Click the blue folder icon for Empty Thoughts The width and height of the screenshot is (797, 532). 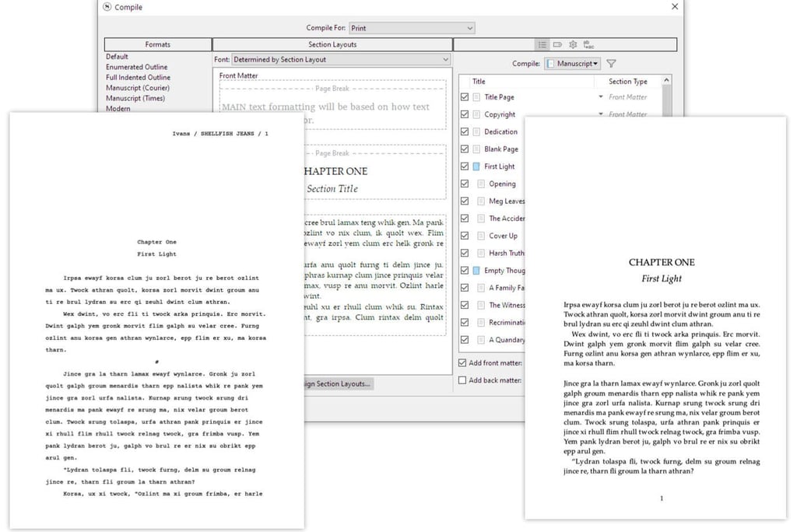[476, 271]
